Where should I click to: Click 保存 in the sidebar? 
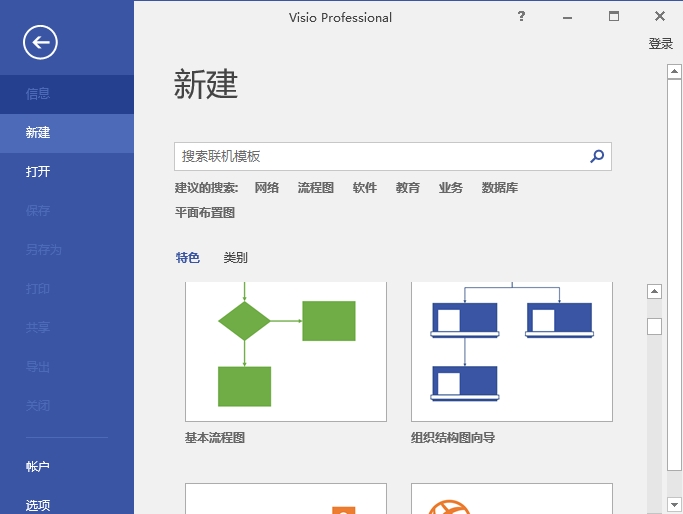pos(38,210)
